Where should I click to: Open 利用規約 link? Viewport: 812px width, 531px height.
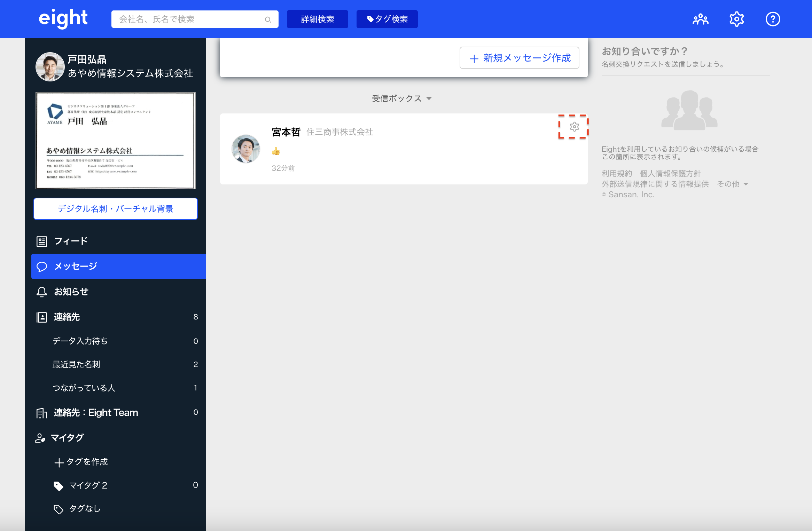(617, 174)
